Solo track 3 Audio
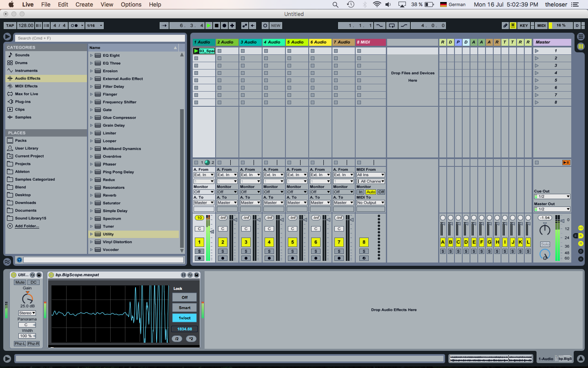588x368 pixels. (246, 251)
